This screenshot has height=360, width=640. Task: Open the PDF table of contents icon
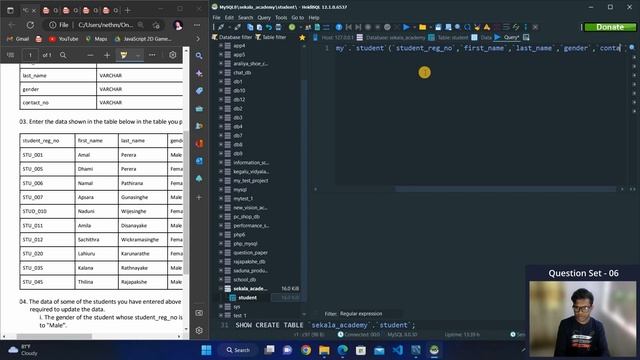[x=11, y=55]
